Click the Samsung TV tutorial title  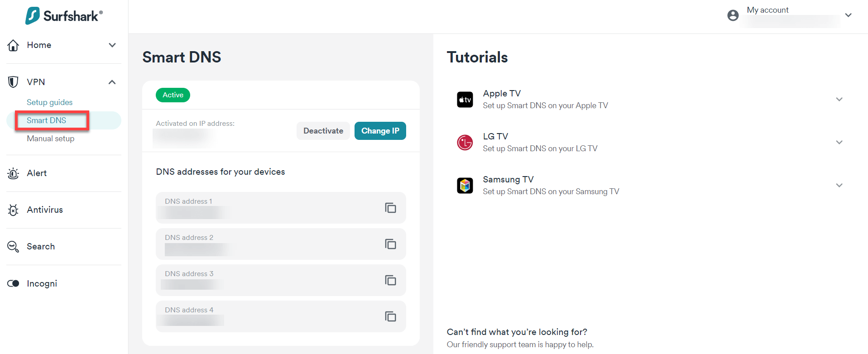[508, 179]
